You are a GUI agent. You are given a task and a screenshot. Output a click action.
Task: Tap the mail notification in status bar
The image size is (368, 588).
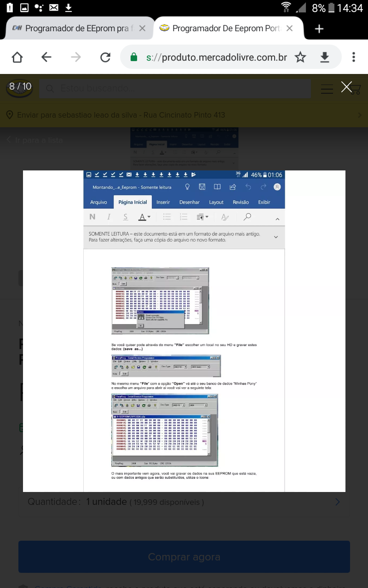point(54,8)
